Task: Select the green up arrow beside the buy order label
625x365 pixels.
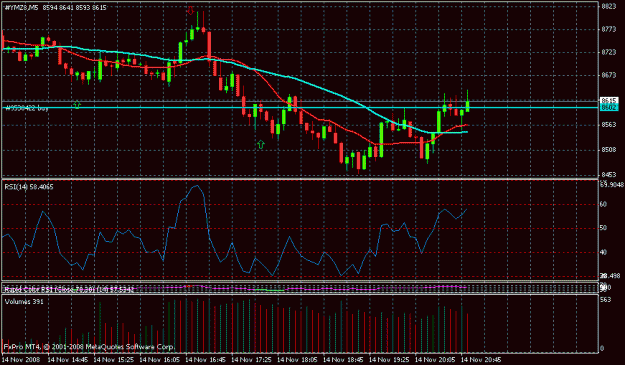Action: [x=77, y=105]
